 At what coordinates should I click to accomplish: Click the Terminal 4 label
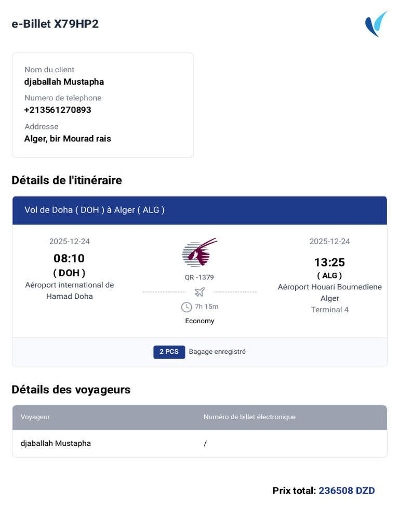pyautogui.click(x=329, y=310)
